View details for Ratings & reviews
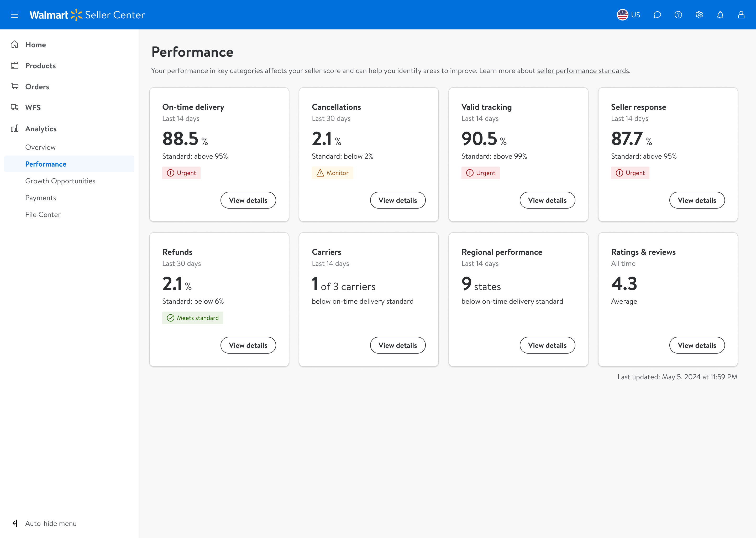The width and height of the screenshot is (756, 538). pos(697,345)
